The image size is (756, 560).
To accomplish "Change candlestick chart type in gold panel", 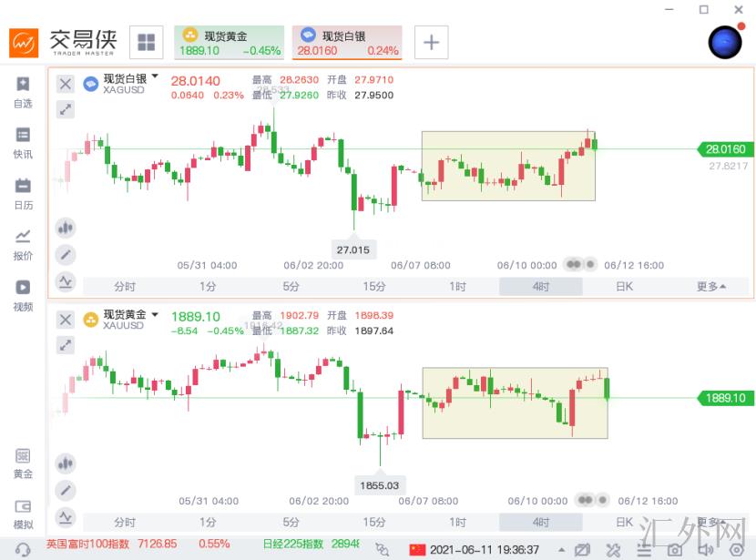I will (66, 463).
